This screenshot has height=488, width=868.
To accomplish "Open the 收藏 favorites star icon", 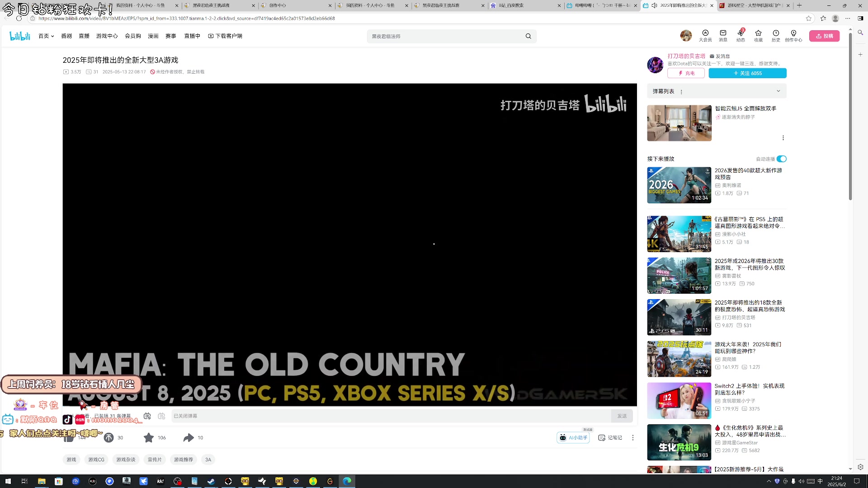I will click(758, 36).
